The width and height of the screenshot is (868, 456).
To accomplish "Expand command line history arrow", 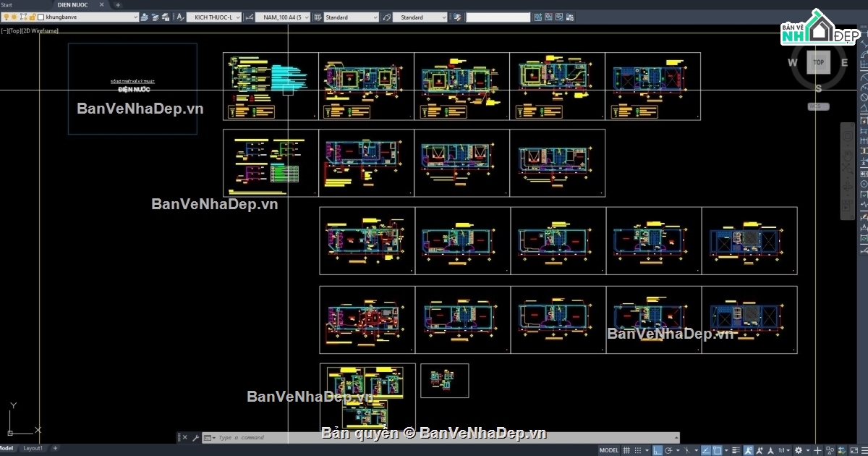I will point(675,437).
